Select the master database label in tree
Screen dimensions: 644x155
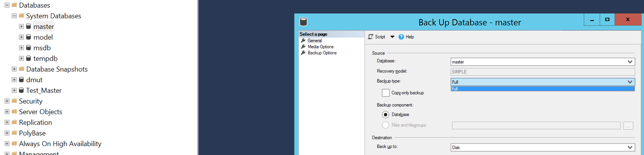pyautogui.click(x=44, y=26)
